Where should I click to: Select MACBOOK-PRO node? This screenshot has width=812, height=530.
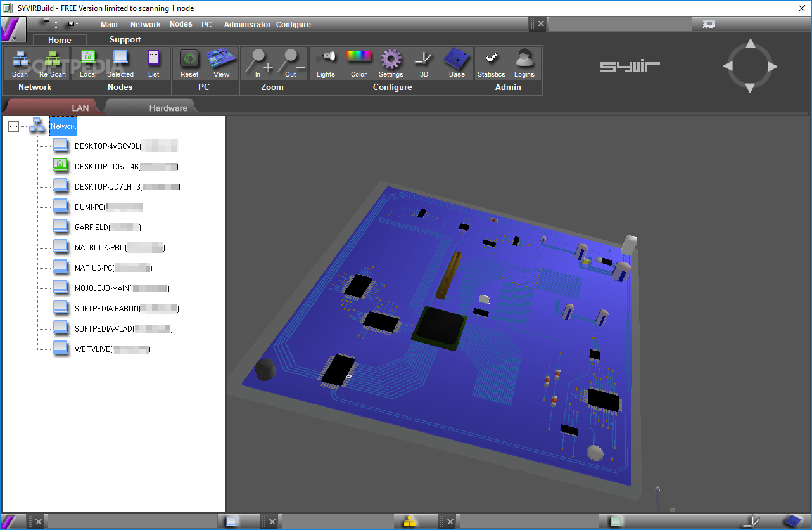pyautogui.click(x=120, y=248)
